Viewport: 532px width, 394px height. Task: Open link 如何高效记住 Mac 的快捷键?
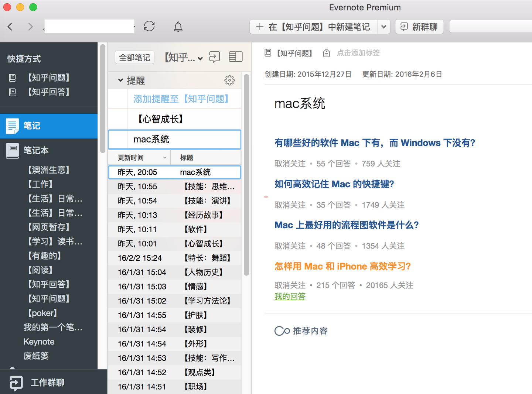click(334, 184)
